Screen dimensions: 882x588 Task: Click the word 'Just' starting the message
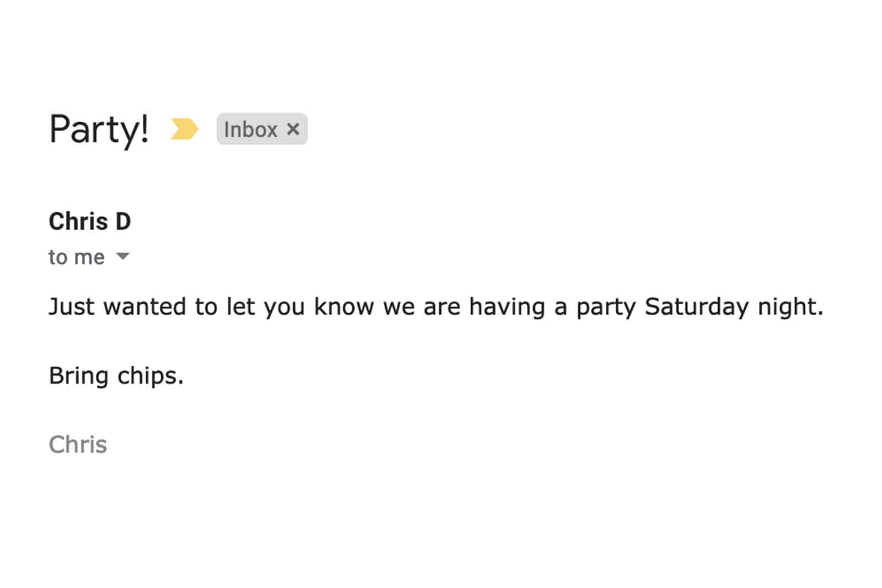click(72, 306)
